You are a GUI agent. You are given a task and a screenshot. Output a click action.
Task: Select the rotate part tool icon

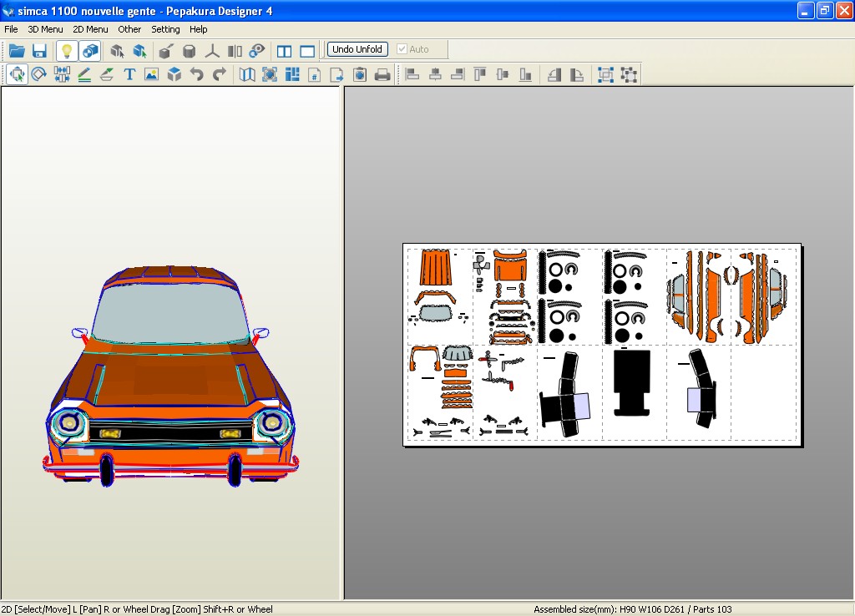[39, 74]
